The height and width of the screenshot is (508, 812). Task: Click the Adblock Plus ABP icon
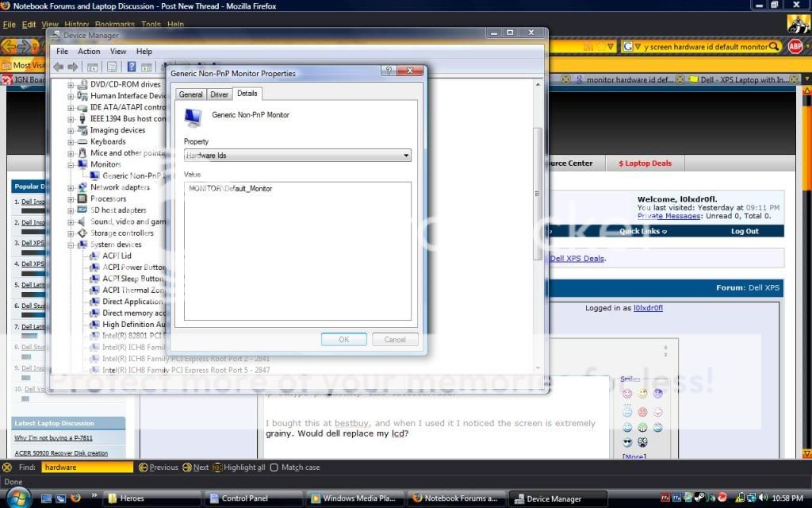tap(795, 47)
